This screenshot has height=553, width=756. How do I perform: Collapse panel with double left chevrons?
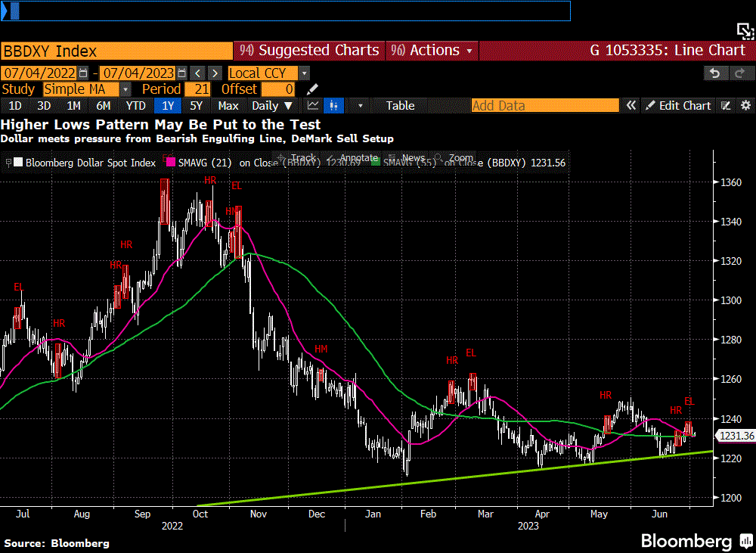pos(631,106)
